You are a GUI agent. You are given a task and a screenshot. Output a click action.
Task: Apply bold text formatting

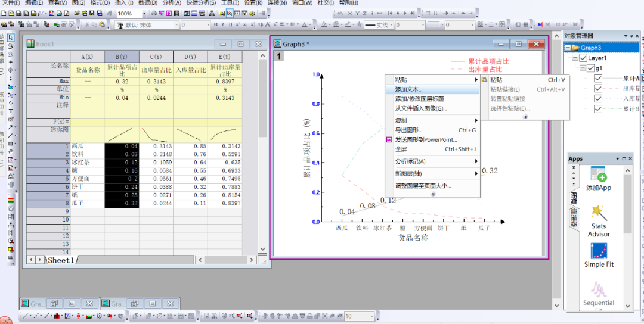pos(215,25)
